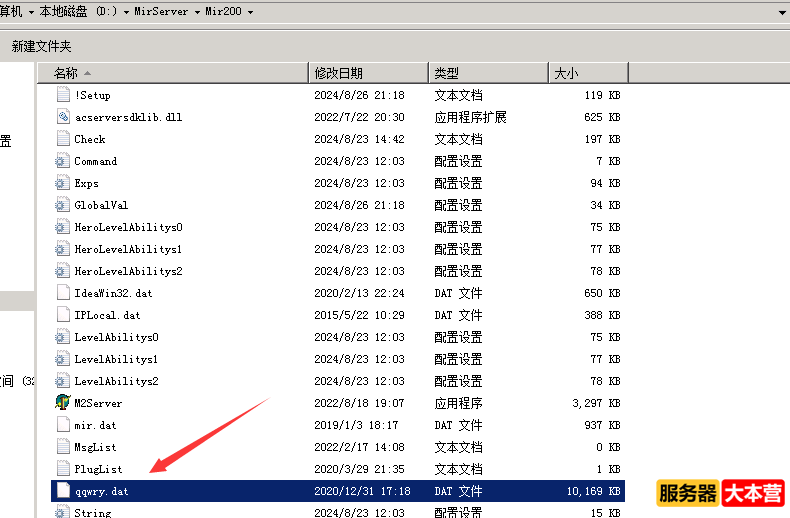Viewport: 790px width, 518px height.
Task: Click the !Setup text document icon
Action: (62, 95)
